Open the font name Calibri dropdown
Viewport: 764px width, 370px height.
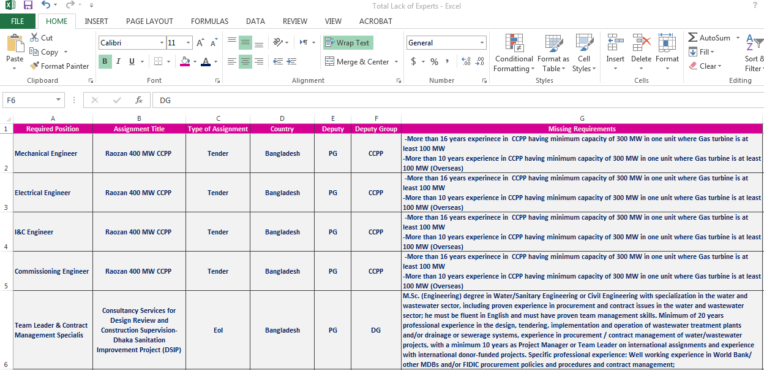[162, 43]
